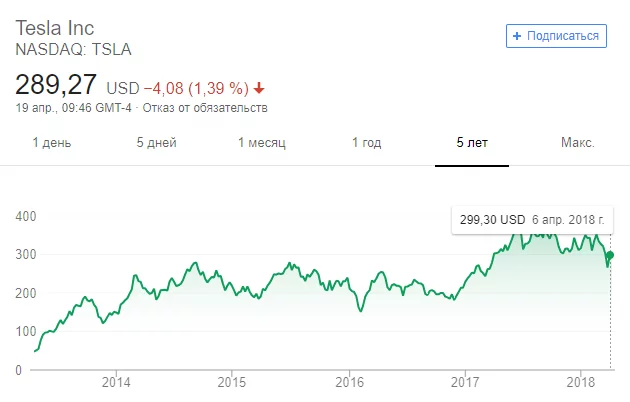Click the 2015 label on the x-axis
630x402 pixels.
pyautogui.click(x=232, y=382)
